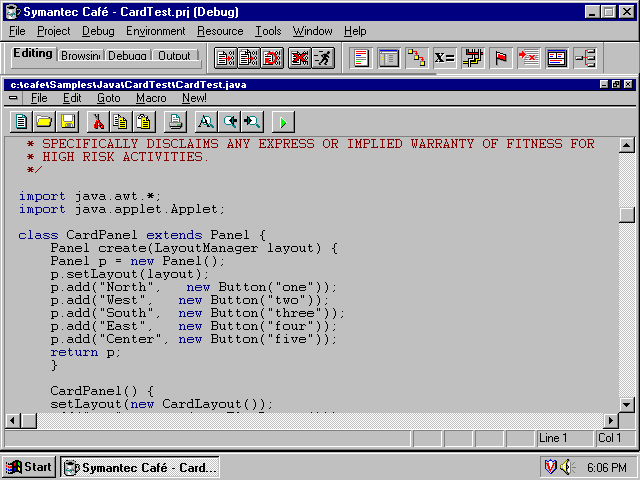The height and width of the screenshot is (480, 640).
Task: Click the Symantec Café taskbar button
Action: pos(140,467)
